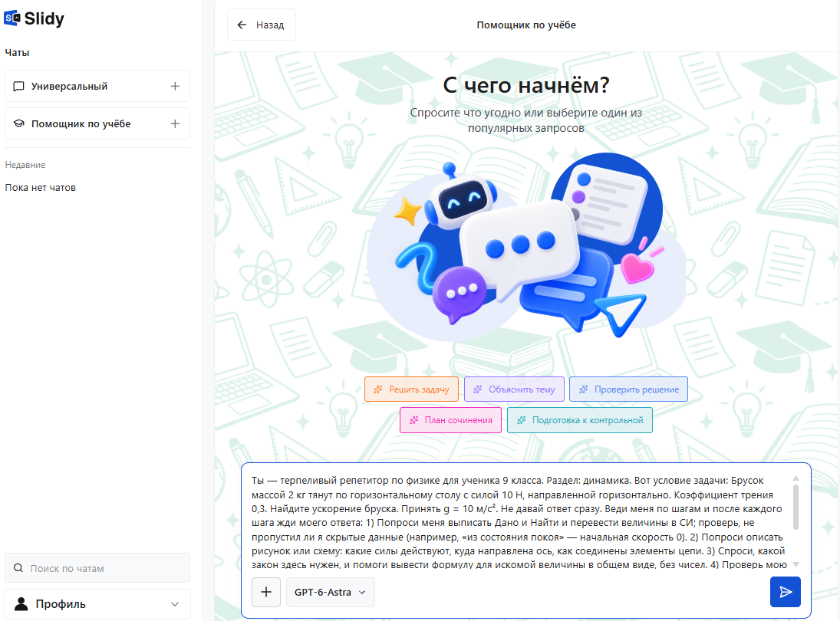The width and height of the screenshot is (840, 621).
Task: Go back with the Назад button
Action: click(x=262, y=25)
